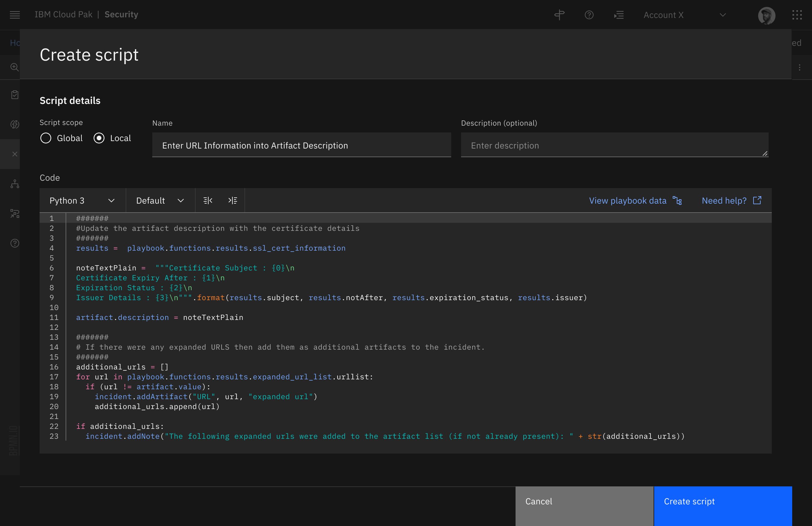The width and height of the screenshot is (812, 526).
Task: Select the Local script scope
Action: click(99, 138)
